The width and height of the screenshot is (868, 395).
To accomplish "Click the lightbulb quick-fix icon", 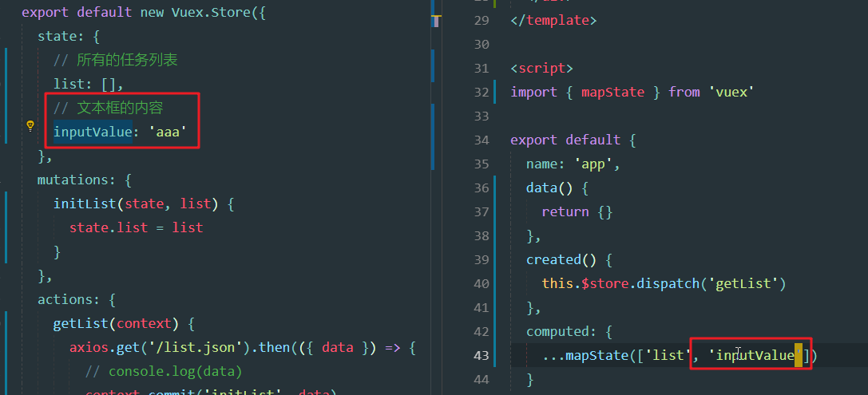I will (30, 125).
